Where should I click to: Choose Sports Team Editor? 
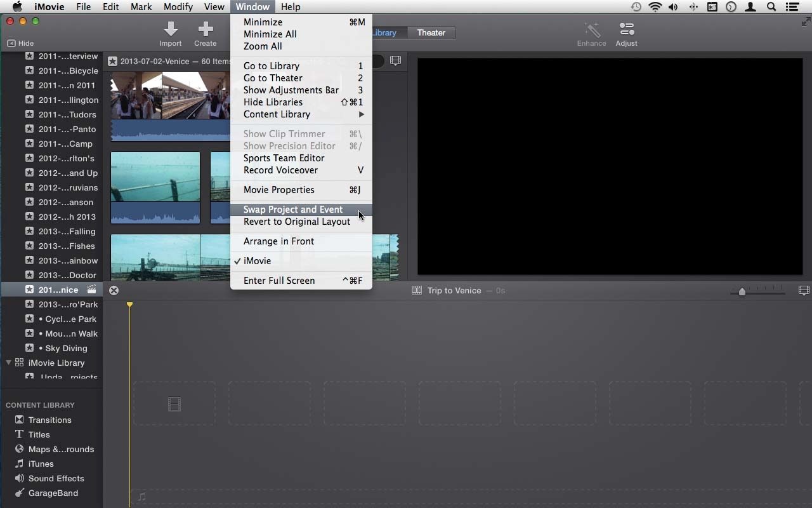tap(301, 158)
